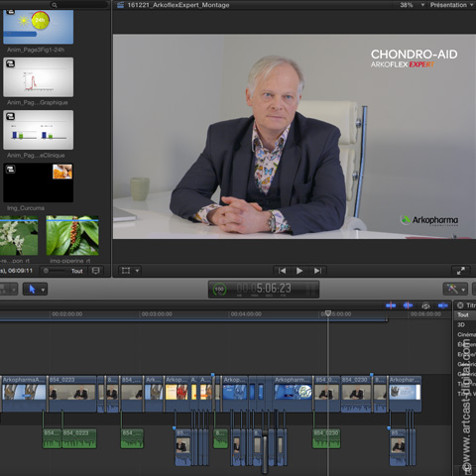Select the Anim_Pag...eClinique bar chart thumbnail
This screenshot has width=476, height=476.
pyautogui.click(x=39, y=130)
